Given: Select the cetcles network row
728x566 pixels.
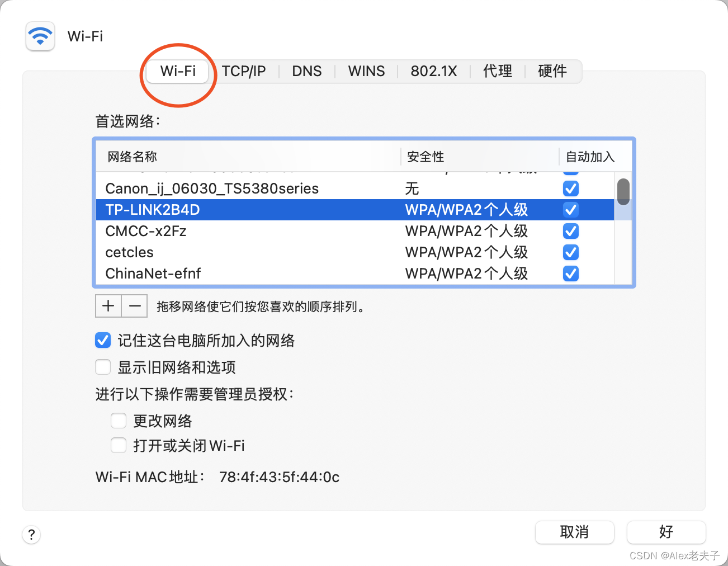Looking at the screenshot, I should pos(354,252).
